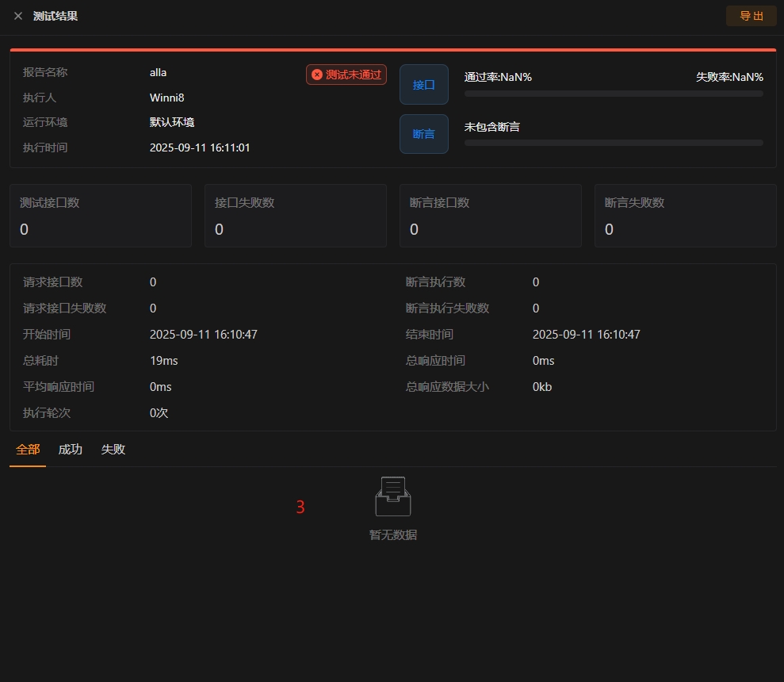784x682 pixels.
Task: Click the 通过率/失败率 progress bar
Action: (x=614, y=94)
